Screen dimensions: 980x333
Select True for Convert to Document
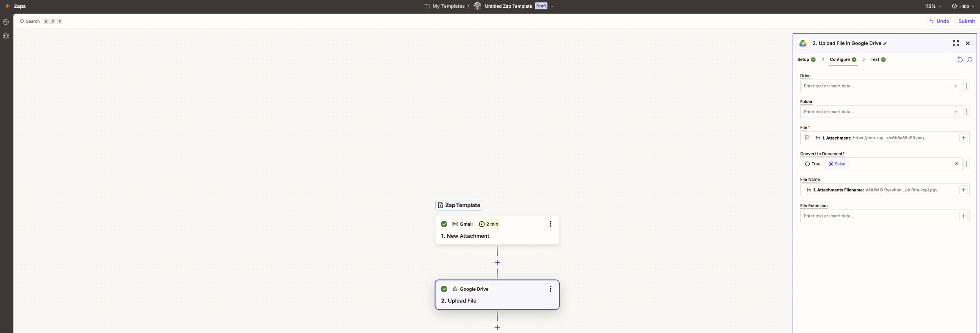813,164
